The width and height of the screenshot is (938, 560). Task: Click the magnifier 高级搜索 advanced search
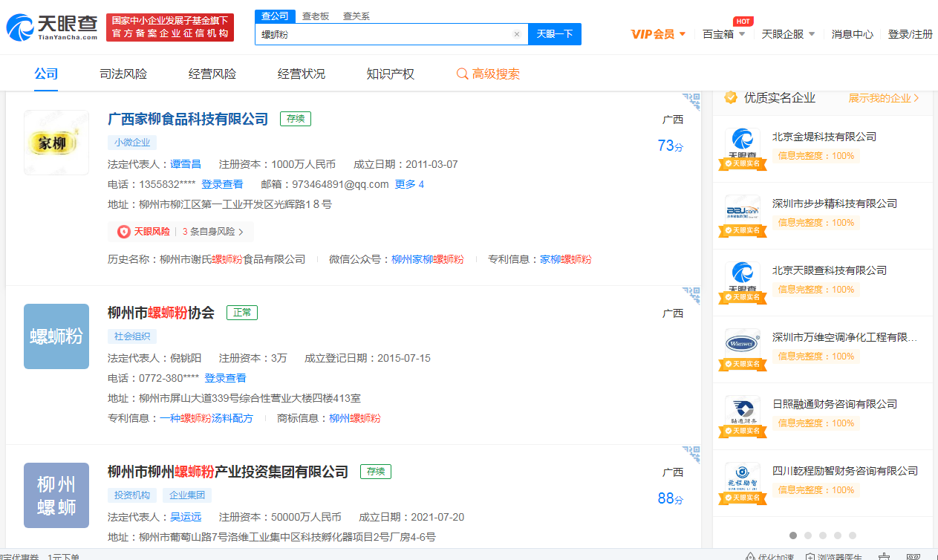point(488,74)
